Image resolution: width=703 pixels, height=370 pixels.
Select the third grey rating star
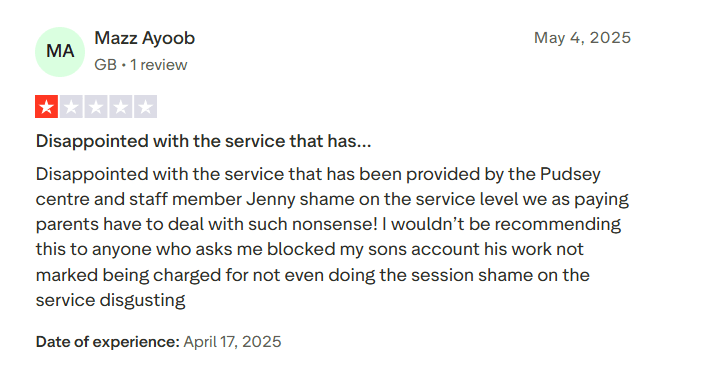[96, 107]
